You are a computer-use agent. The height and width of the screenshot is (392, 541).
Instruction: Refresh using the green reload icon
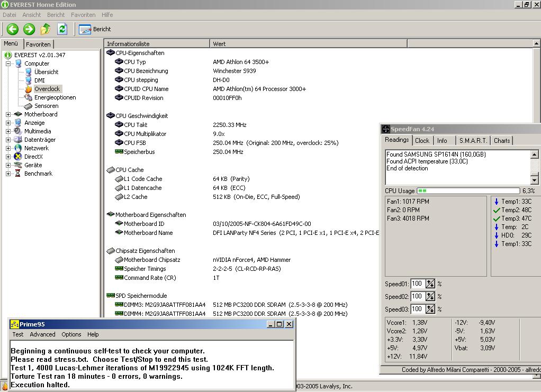pos(62,29)
